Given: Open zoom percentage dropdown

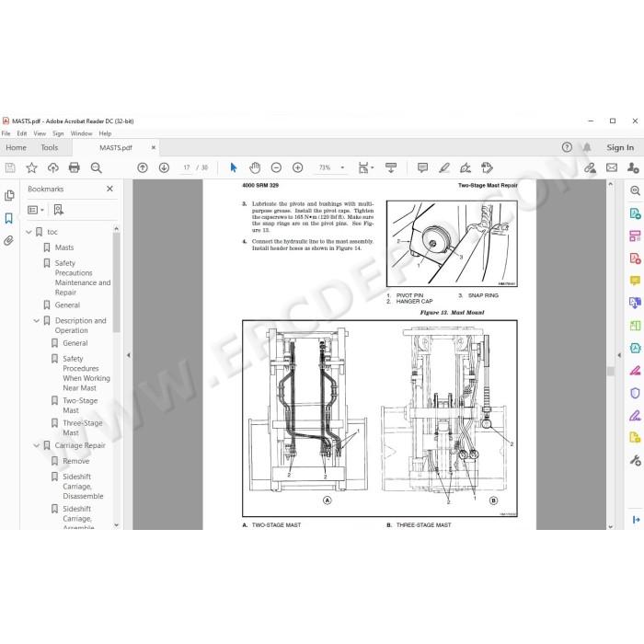Looking at the screenshot, I should pos(342,168).
